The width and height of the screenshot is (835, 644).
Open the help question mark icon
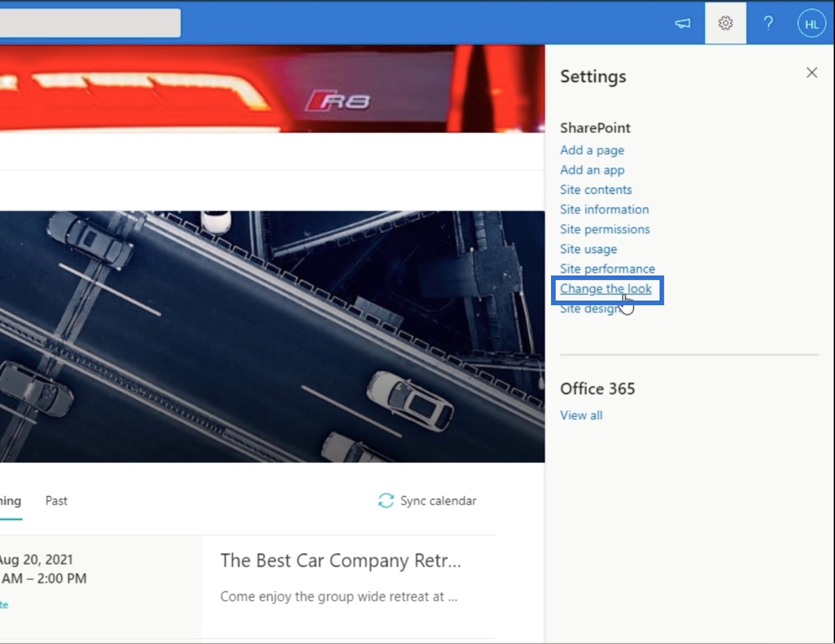coord(768,23)
